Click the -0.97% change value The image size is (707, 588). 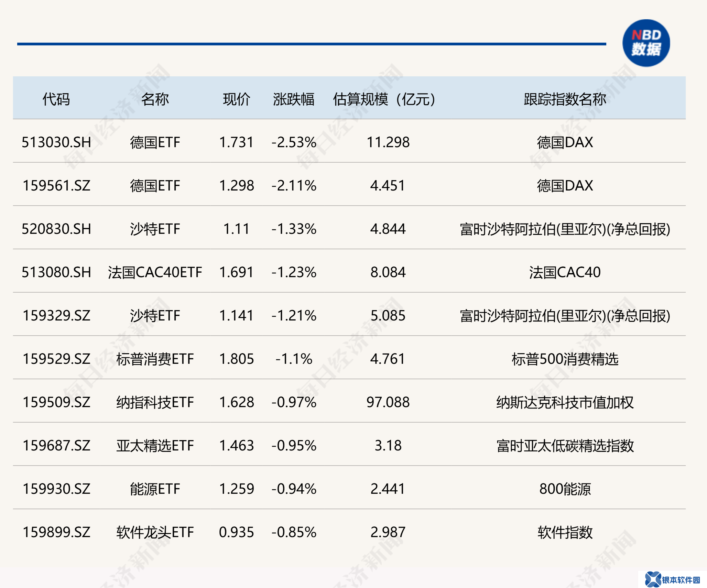(x=294, y=402)
